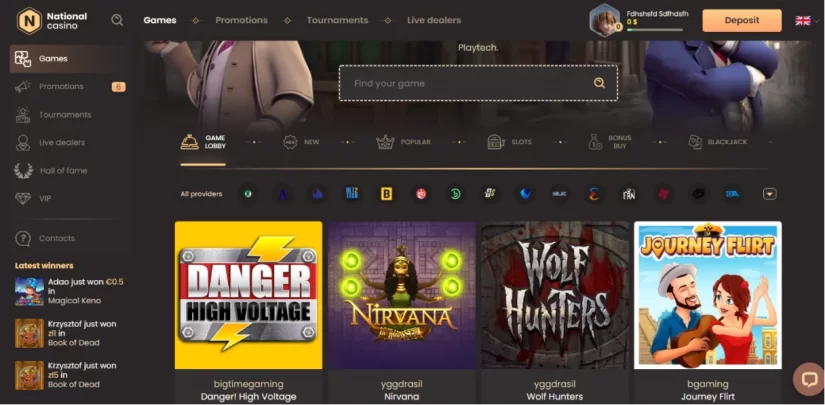Viewport: 825px width, 405px height.
Task: Open the Live dealers top navigation item
Action: point(434,21)
